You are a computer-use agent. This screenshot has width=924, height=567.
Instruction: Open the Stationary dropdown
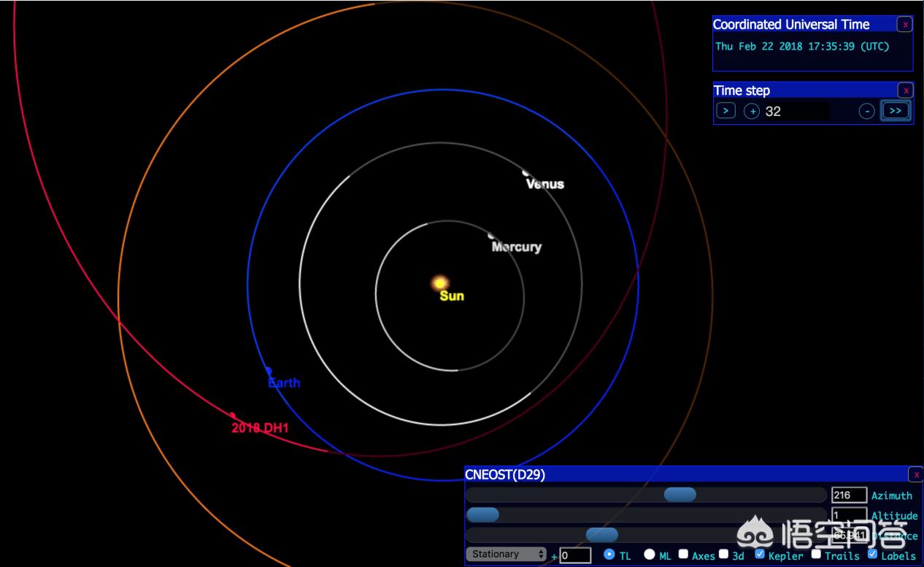506,555
